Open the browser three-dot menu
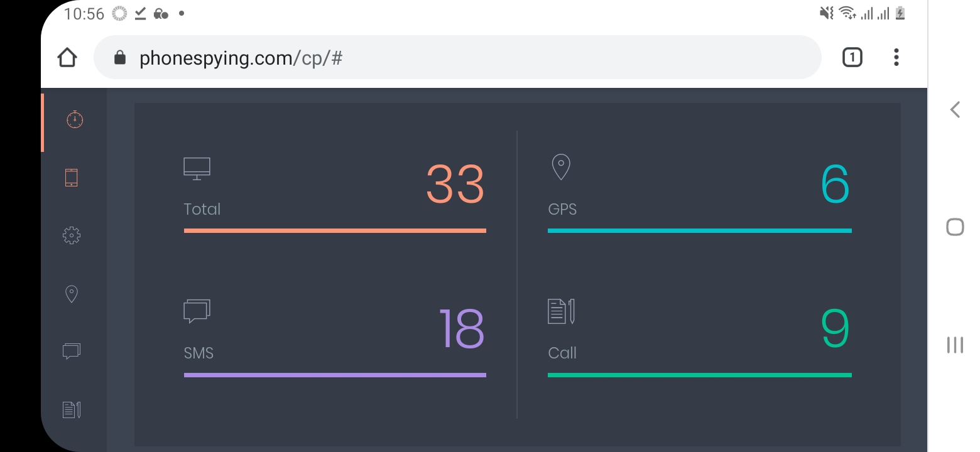 click(896, 58)
